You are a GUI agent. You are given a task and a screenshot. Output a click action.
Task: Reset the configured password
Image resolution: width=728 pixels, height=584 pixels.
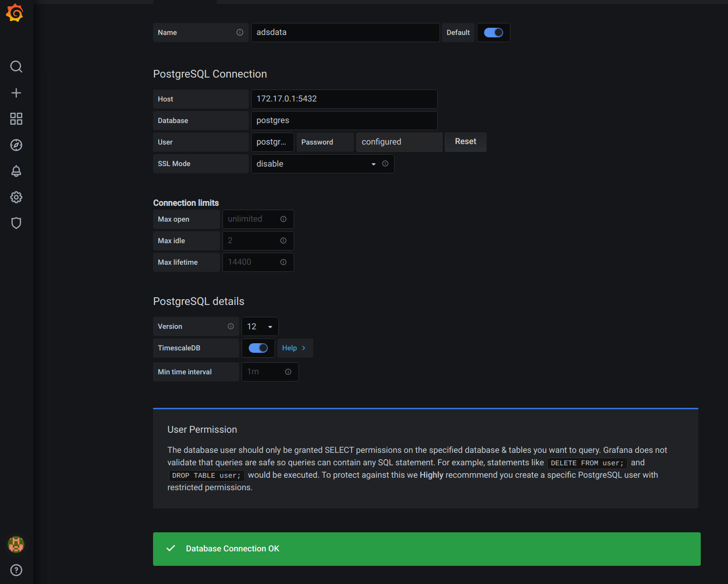[x=465, y=142]
